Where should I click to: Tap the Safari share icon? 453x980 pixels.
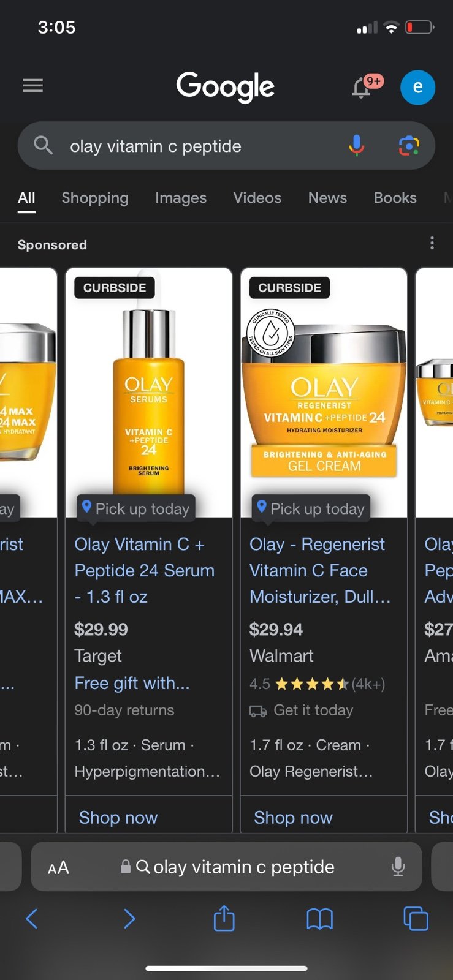(x=224, y=918)
